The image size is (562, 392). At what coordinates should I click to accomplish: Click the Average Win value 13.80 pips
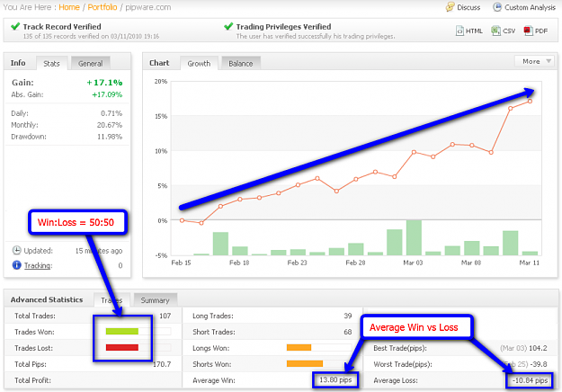pos(335,379)
